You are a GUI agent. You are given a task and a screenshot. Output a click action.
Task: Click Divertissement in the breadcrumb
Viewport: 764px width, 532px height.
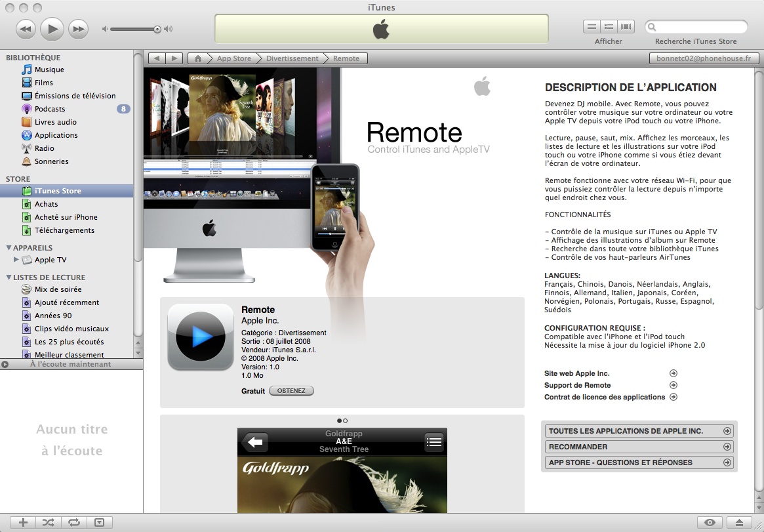pos(292,58)
